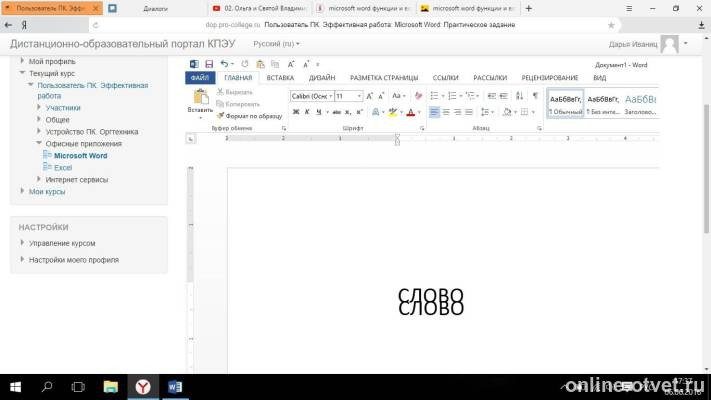Switch to the ДИЗАЙН ribbon tab
This screenshot has height=400, width=711.
click(322, 78)
